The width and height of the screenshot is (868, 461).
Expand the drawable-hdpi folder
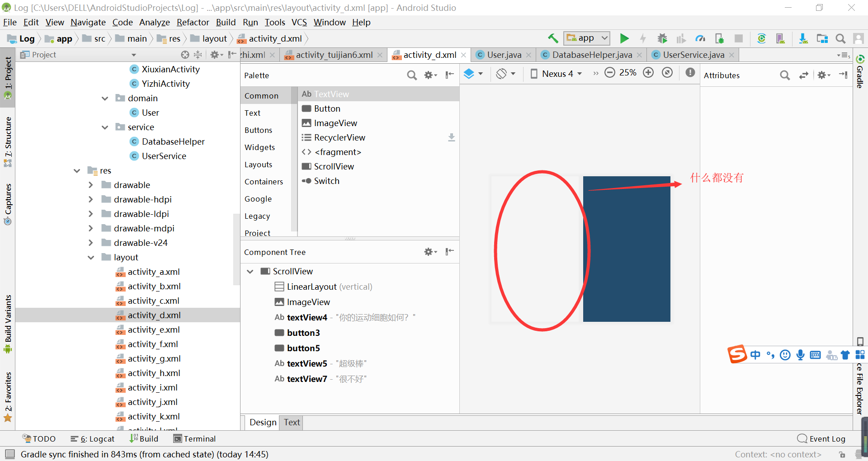(90, 199)
